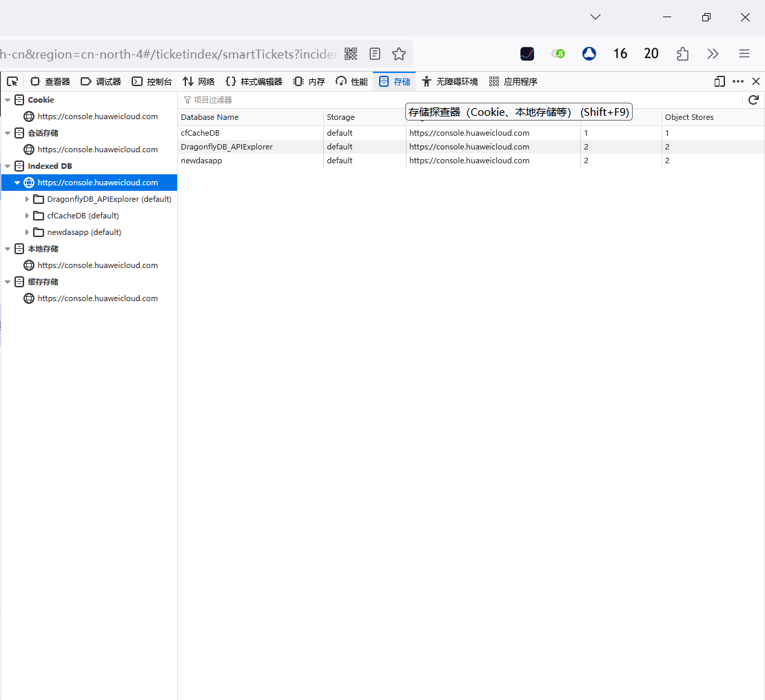Show more toolbar tools overflow chevron
The image size is (765, 700).
tap(713, 54)
